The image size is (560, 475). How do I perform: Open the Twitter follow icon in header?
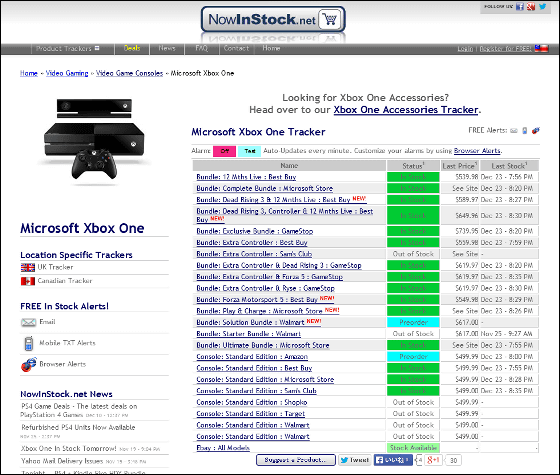click(x=542, y=6)
